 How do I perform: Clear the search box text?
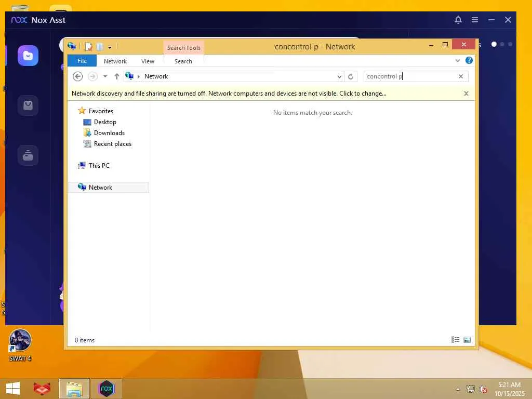[461, 76]
